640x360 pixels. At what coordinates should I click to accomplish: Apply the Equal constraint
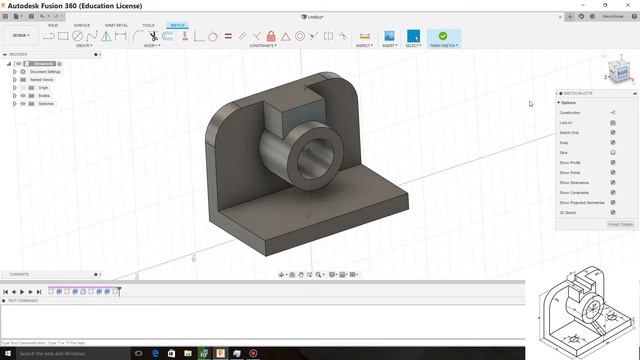pyautogui.click(x=228, y=36)
